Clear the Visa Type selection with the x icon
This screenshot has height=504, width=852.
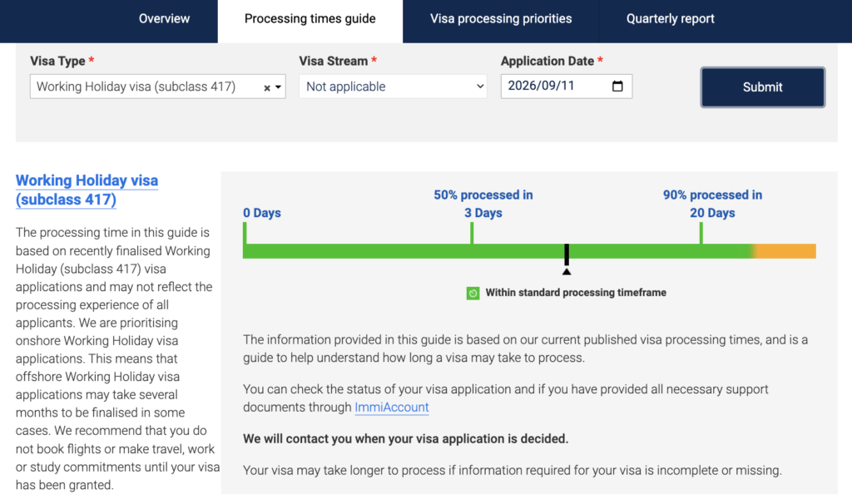(267, 87)
